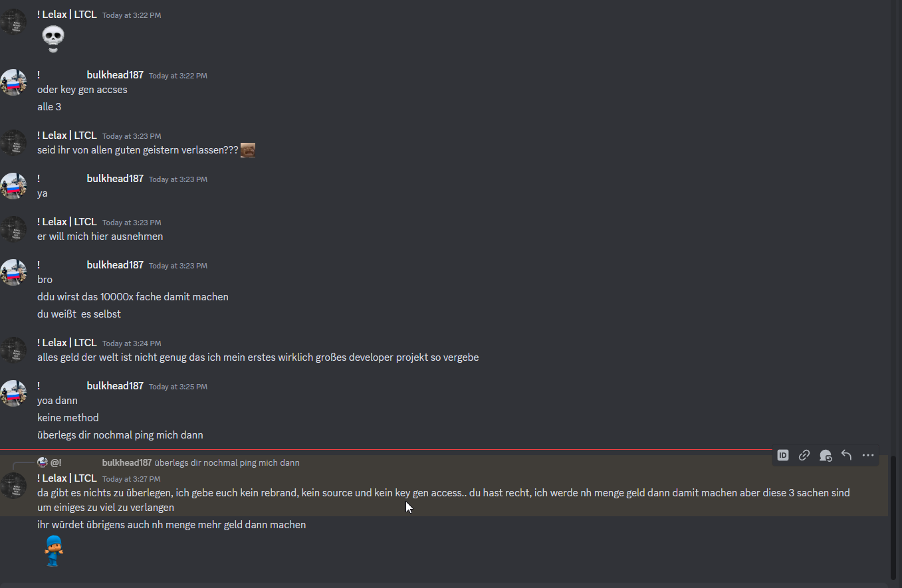Screen dimensions: 902x588
Task: Open bulkhead187 avatar beside 'oder key gen accses'
Action: [13, 82]
